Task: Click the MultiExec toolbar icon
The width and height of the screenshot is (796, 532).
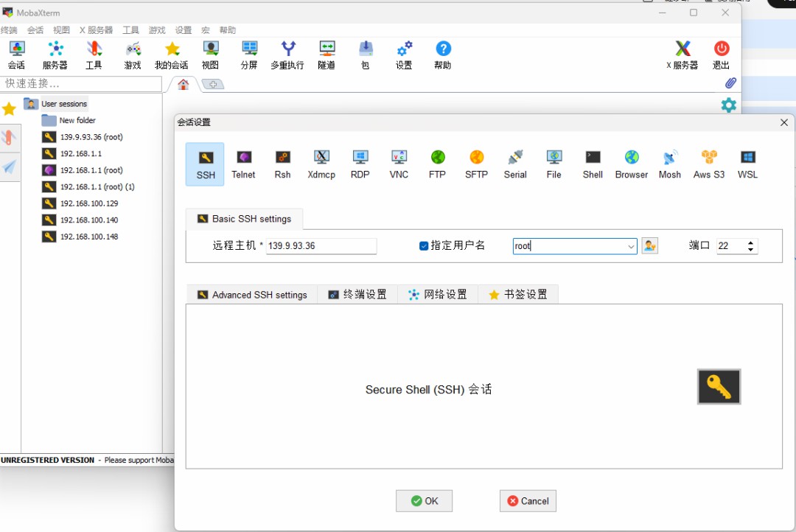Action: tap(287, 53)
